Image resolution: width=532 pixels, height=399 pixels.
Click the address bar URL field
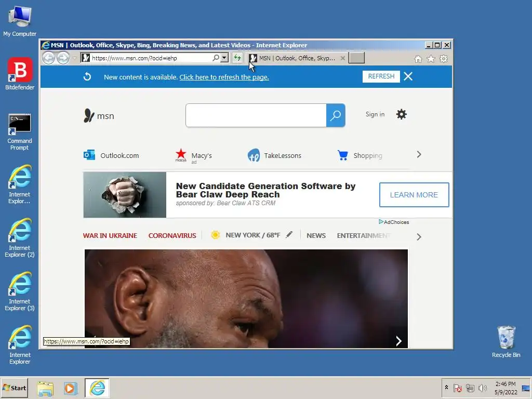[151, 58]
